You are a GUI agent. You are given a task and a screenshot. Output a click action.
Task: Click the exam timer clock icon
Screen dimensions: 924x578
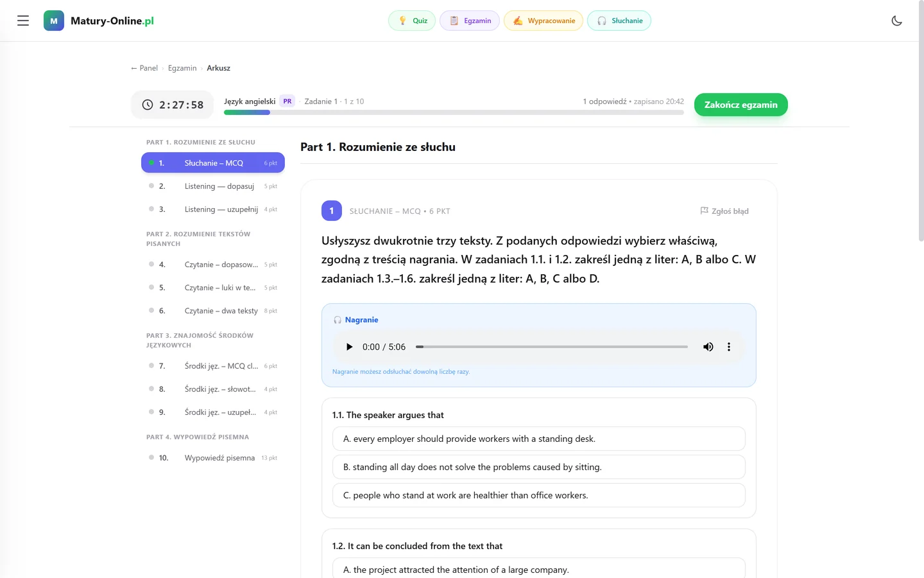[x=148, y=105]
